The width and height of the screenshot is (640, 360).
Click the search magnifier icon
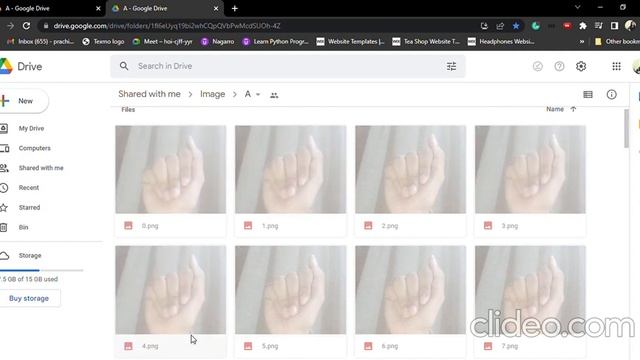124,66
